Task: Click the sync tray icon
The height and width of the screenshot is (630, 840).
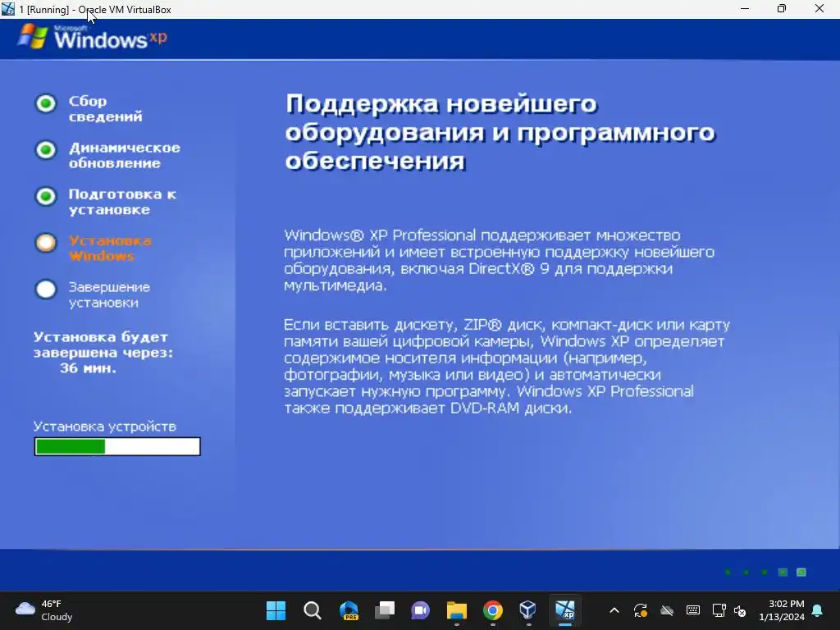Action: pyautogui.click(x=640, y=610)
